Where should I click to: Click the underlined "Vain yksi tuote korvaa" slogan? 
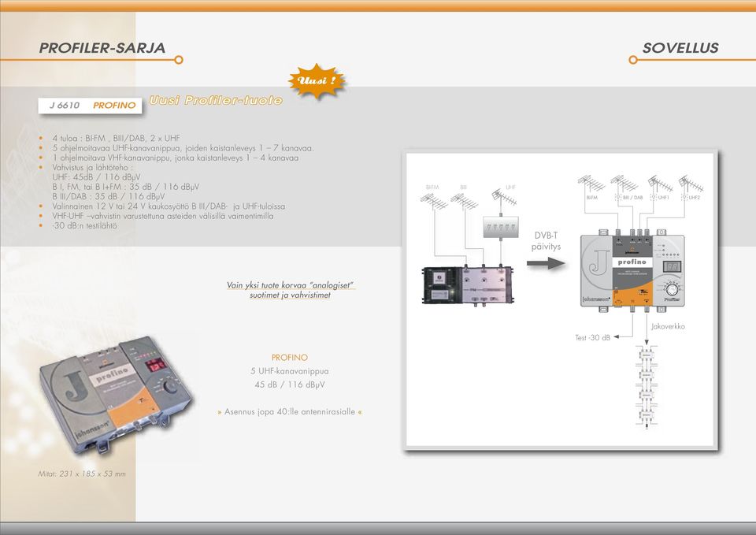pos(291,290)
